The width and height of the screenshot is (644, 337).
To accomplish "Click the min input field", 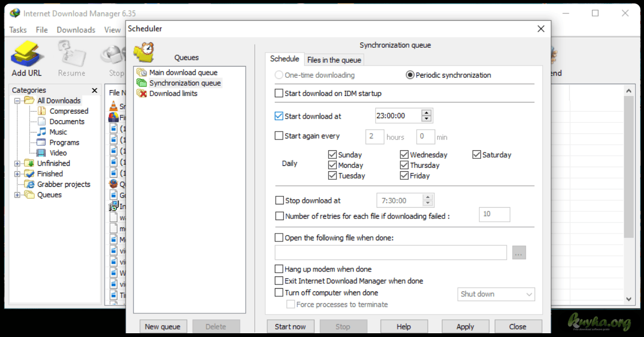I will tap(426, 136).
